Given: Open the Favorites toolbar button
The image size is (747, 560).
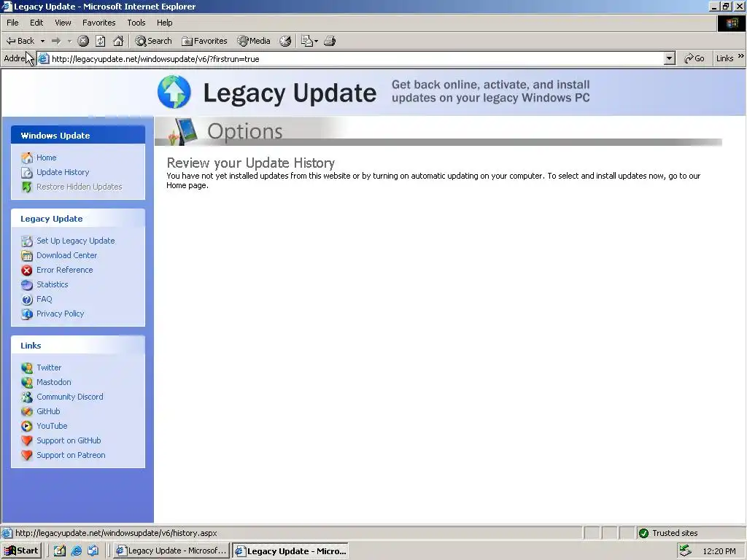Looking at the screenshot, I should coord(204,41).
